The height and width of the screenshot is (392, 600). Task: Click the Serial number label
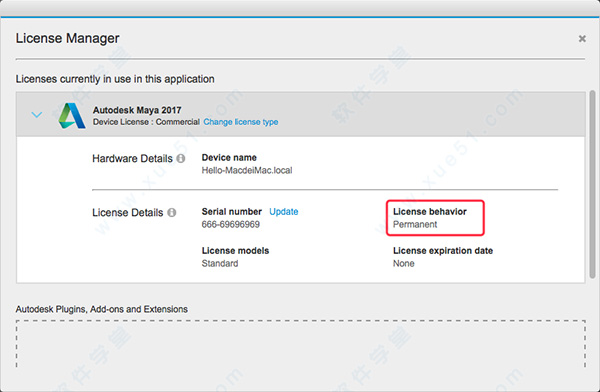pyautogui.click(x=232, y=212)
